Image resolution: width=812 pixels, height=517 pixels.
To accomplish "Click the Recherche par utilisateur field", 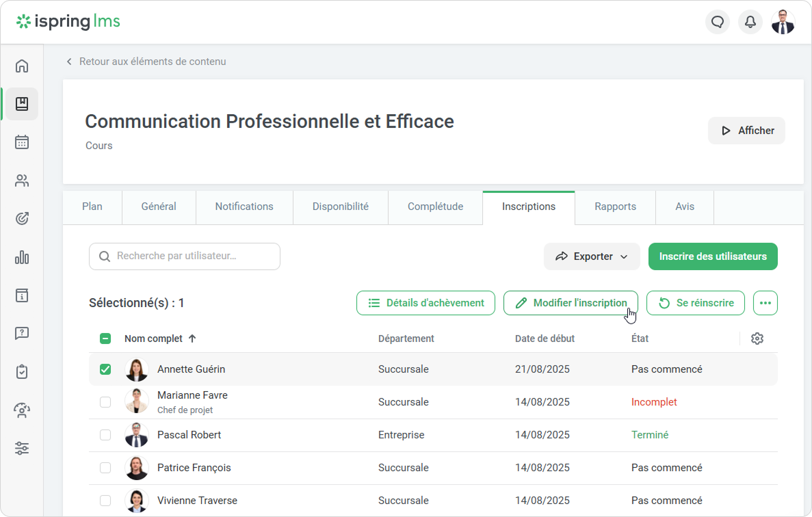I will 185,256.
